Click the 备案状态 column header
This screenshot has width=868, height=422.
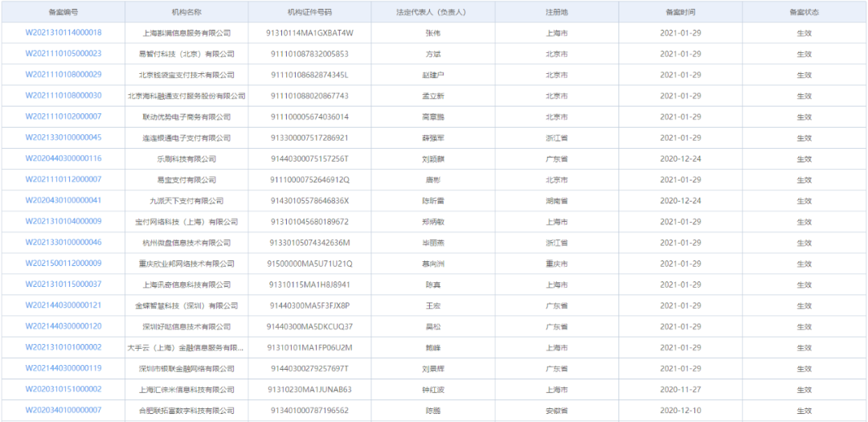803,12
